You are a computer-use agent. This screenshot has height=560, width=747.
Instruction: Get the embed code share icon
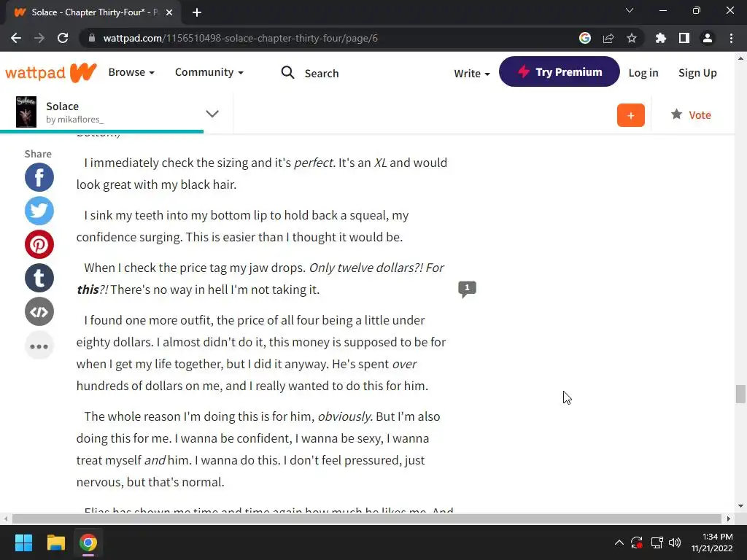point(39,311)
